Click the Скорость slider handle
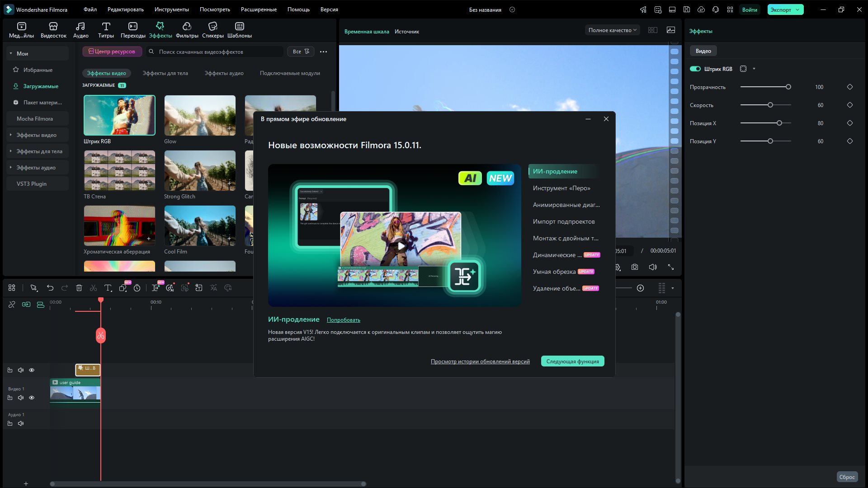This screenshot has height=488, width=868. point(770,105)
